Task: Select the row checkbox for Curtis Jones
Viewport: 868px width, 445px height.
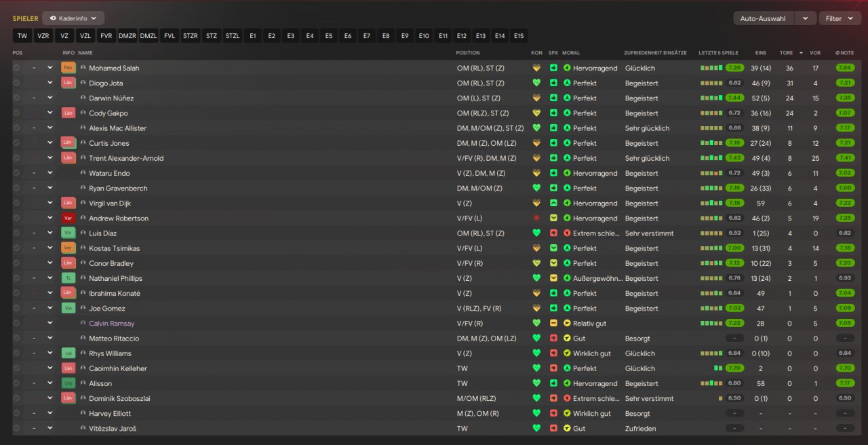Action: pyautogui.click(x=17, y=143)
